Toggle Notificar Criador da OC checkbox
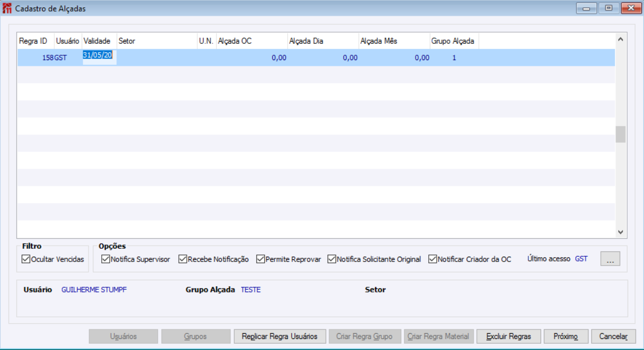644x350 pixels. (x=432, y=259)
